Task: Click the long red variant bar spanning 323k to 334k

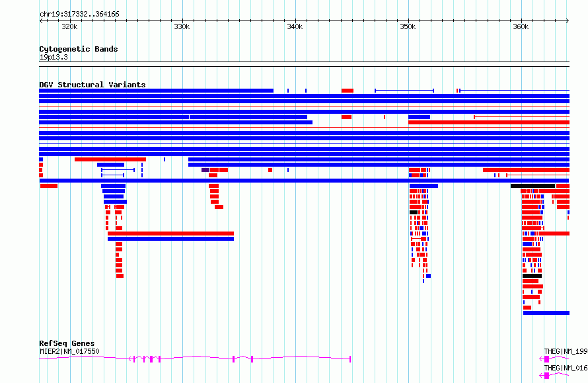Action: pyautogui.click(x=170, y=234)
